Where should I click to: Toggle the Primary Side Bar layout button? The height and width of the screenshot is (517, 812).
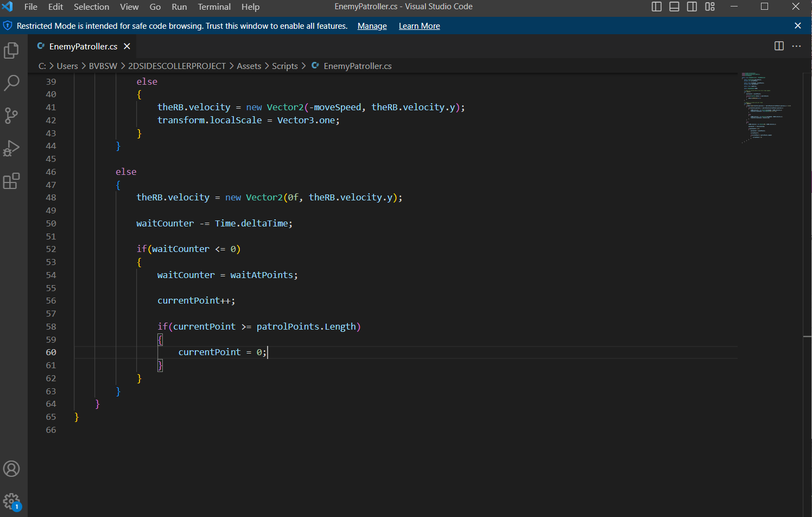(657, 7)
